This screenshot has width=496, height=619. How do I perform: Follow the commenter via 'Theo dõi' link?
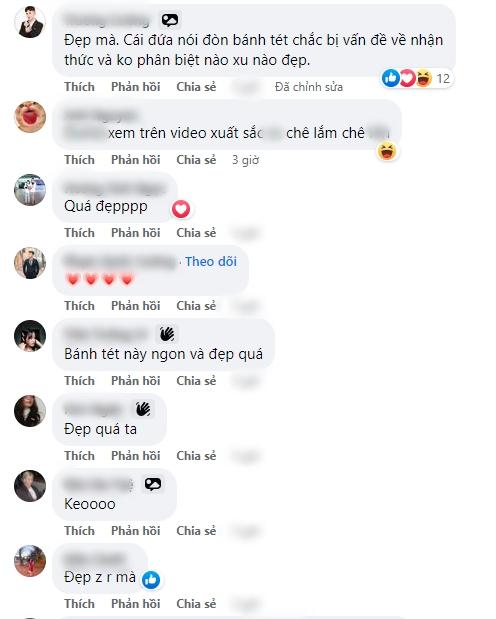[x=211, y=261]
